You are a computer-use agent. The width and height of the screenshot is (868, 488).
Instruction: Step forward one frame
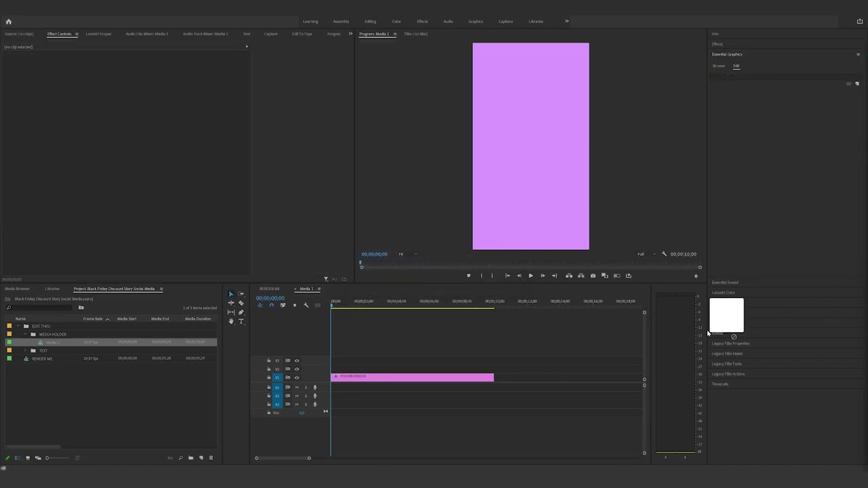(x=542, y=276)
